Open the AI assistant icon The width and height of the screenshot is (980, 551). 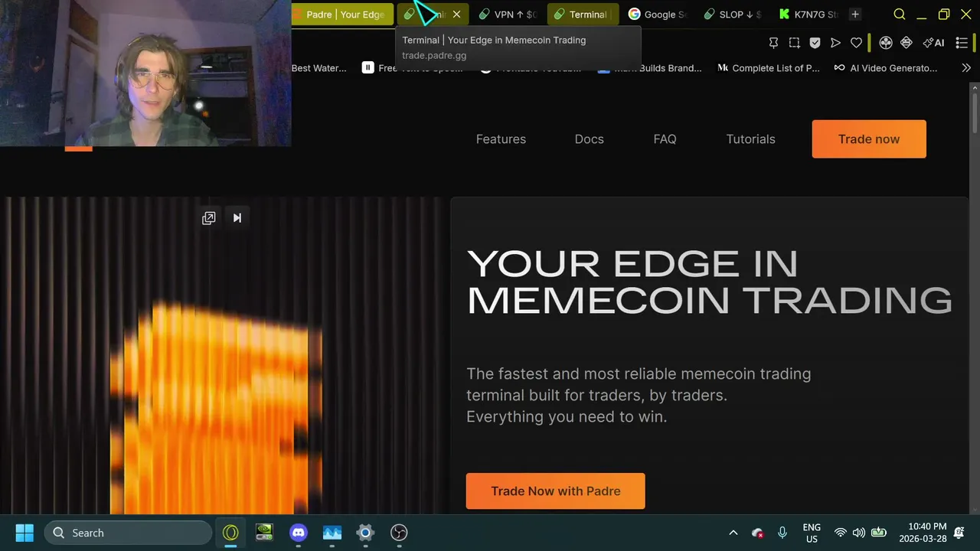[934, 43]
